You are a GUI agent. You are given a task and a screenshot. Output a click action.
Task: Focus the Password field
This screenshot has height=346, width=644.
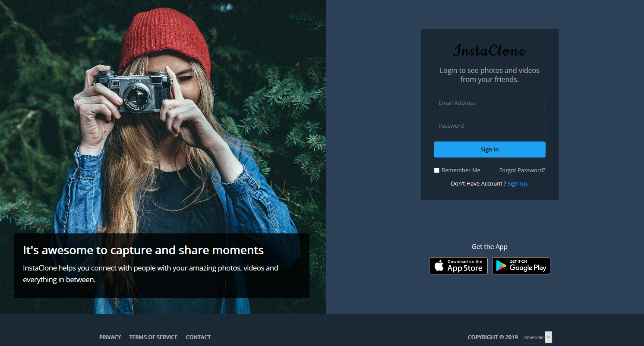coord(489,126)
